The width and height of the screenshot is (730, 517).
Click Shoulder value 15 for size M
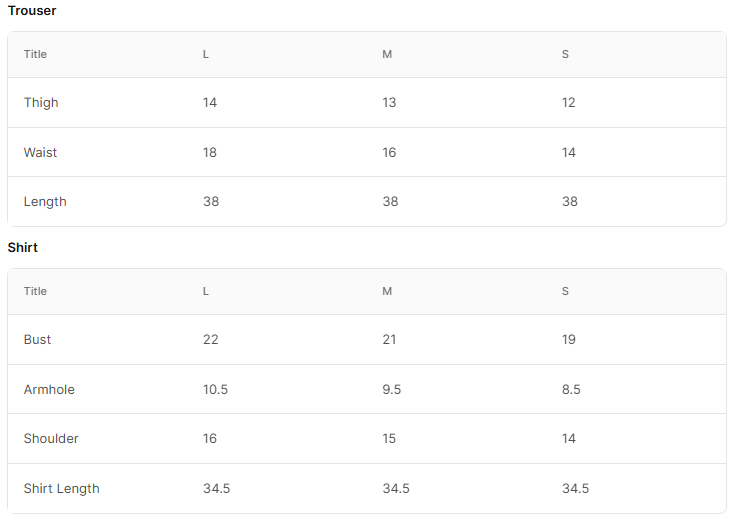pyautogui.click(x=389, y=439)
